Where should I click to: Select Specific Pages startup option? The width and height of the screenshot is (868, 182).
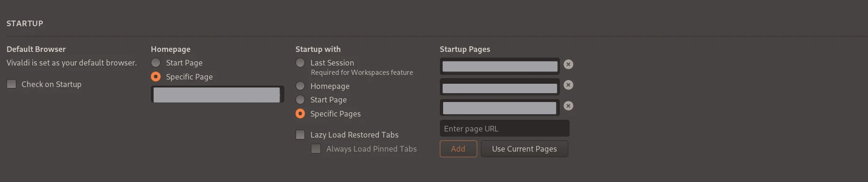pos(300,114)
